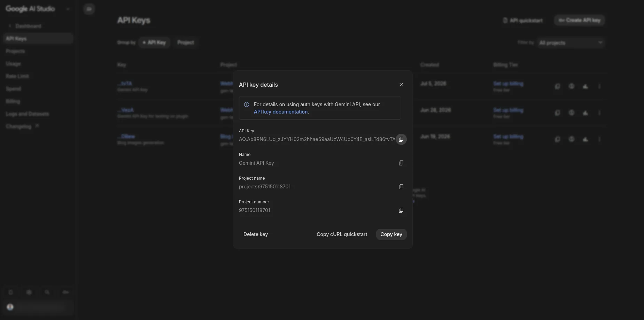The width and height of the screenshot is (644, 320).
Task: Click the key icon in sidebar footer
Action: coord(65,292)
